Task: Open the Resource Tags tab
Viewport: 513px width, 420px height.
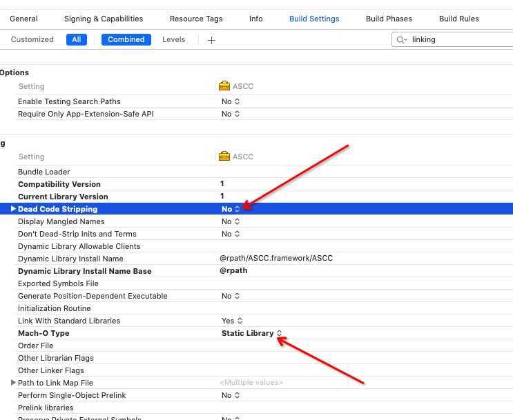Action: coord(196,19)
